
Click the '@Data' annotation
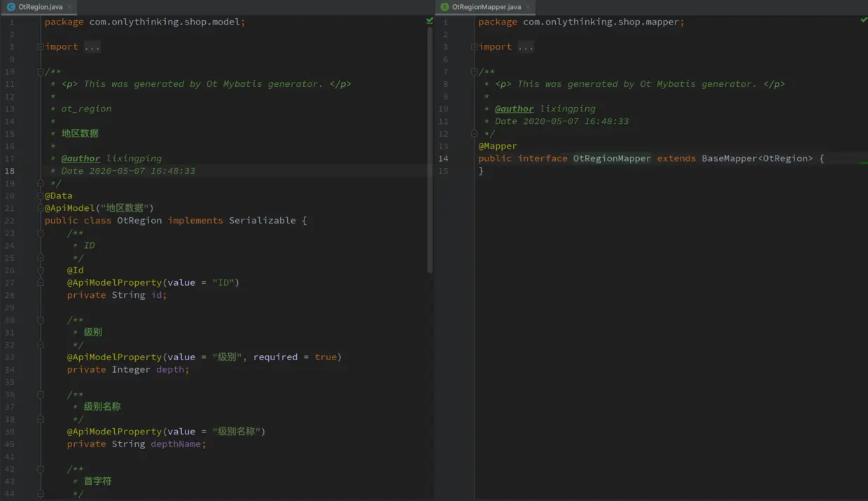(x=59, y=195)
